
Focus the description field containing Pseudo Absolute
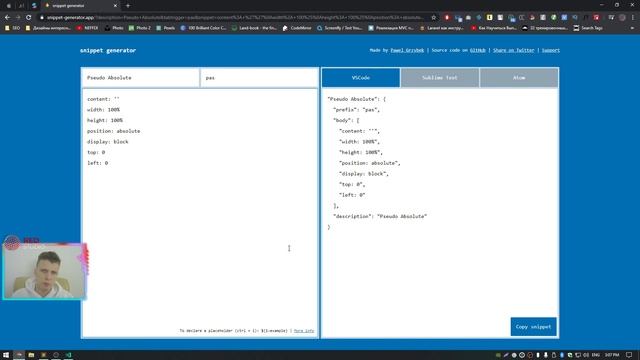coord(140,78)
